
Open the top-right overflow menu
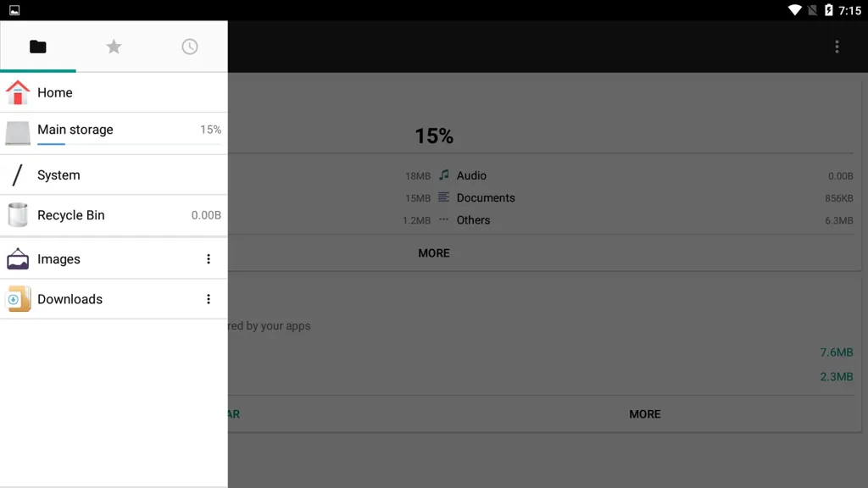tap(837, 47)
